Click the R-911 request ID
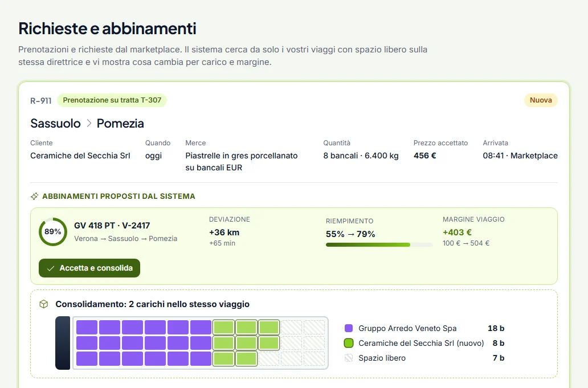Screen dimensions: 588x388 41,100
